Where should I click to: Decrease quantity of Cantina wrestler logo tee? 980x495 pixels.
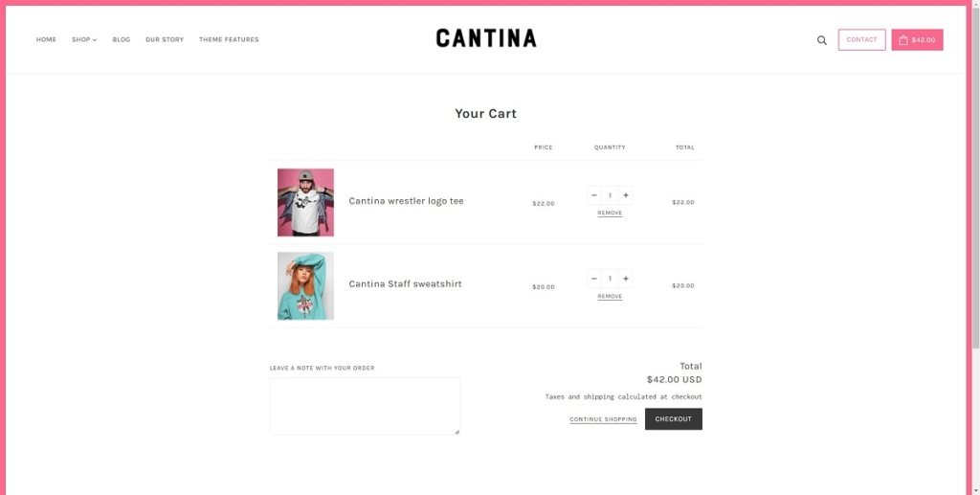[x=594, y=195]
